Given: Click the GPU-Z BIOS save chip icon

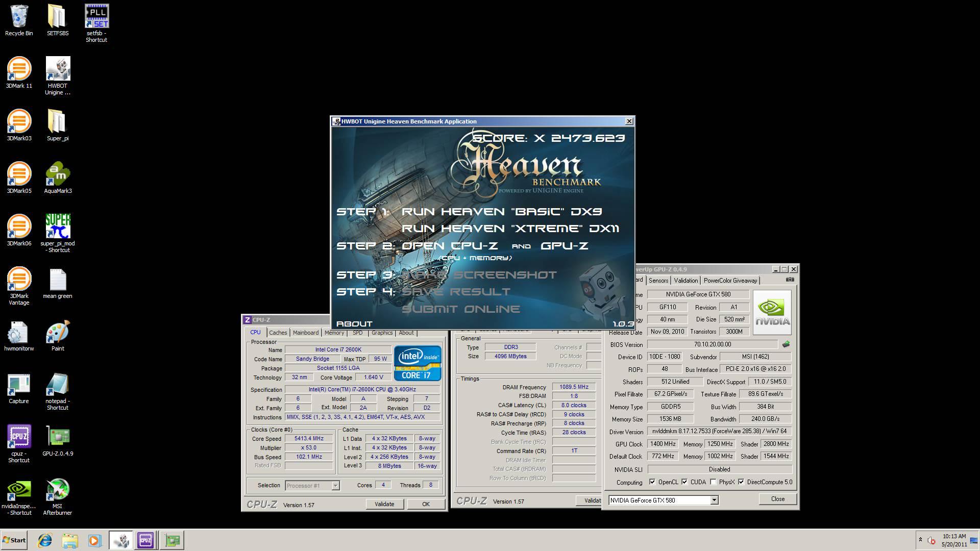Looking at the screenshot, I should 786,344.
